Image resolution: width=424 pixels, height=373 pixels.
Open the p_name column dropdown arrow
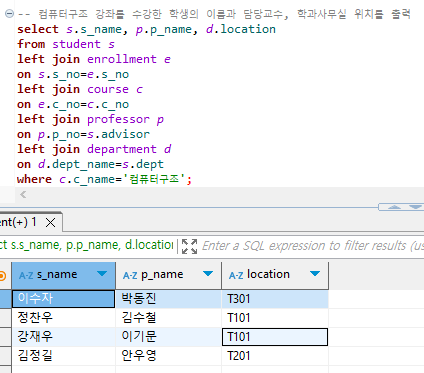[208, 274]
